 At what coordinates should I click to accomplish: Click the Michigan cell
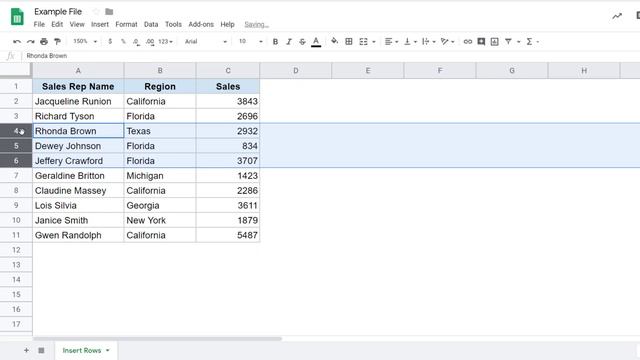(x=160, y=176)
